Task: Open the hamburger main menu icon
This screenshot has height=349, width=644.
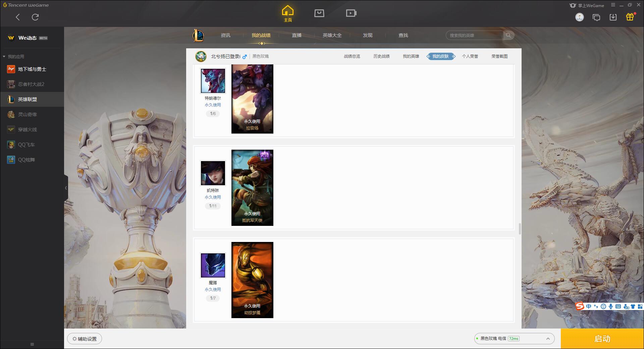Action: click(x=613, y=5)
